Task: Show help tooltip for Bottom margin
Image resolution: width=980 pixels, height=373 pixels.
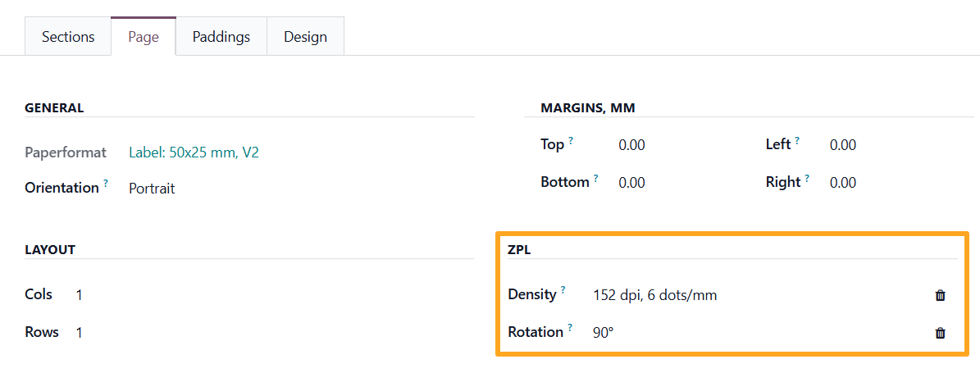Action: click(x=595, y=178)
